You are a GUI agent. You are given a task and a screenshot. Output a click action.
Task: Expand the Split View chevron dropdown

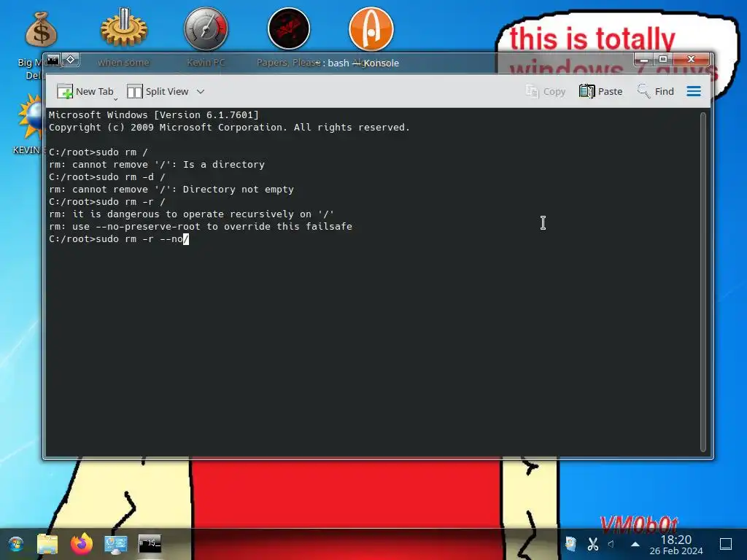click(x=201, y=91)
